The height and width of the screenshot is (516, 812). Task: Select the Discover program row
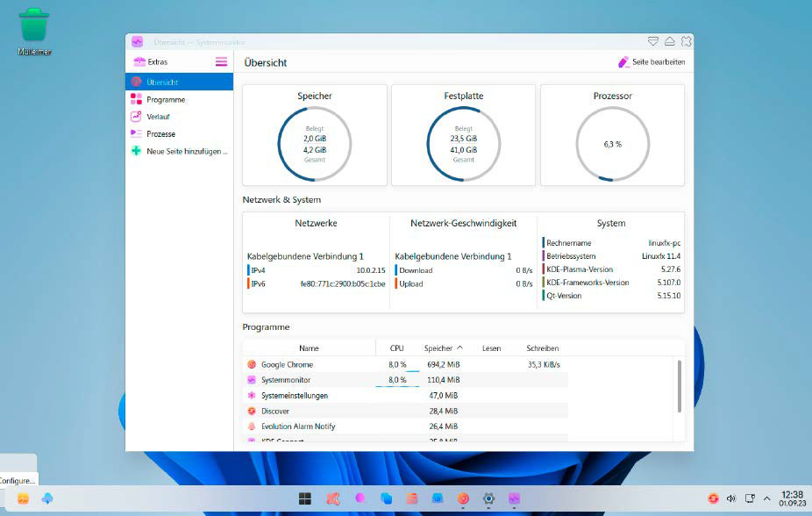pyautogui.click(x=405, y=411)
